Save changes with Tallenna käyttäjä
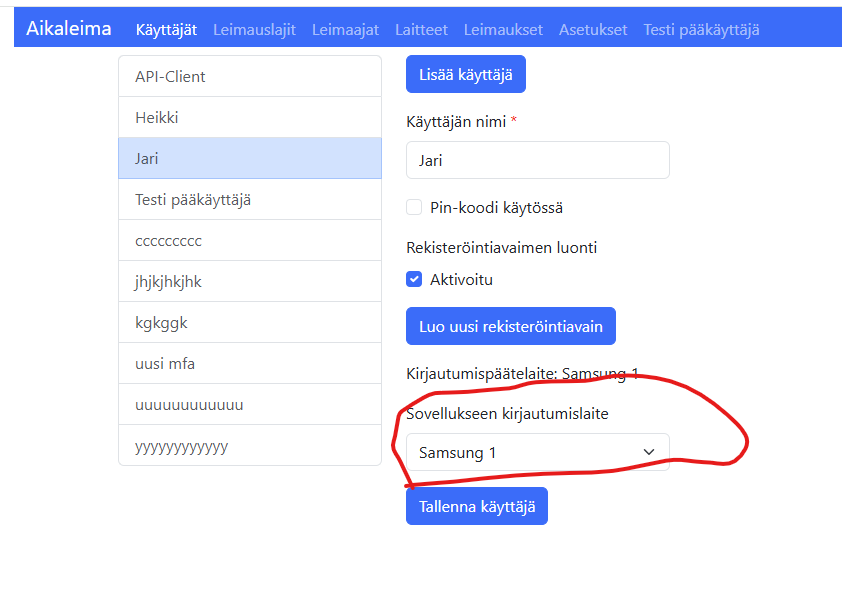The width and height of the screenshot is (842, 590). 476,505
